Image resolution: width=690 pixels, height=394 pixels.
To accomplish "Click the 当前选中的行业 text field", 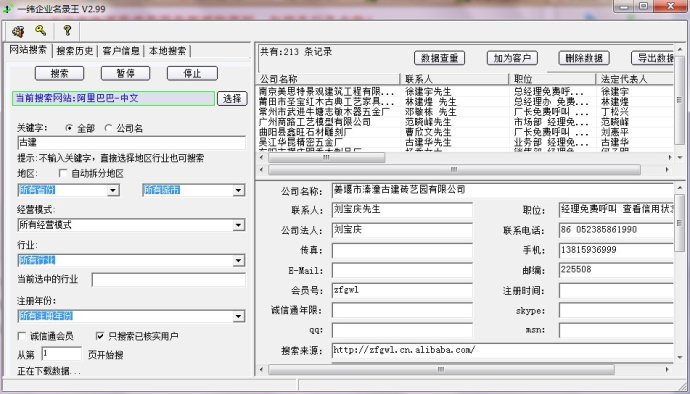I will [169, 280].
